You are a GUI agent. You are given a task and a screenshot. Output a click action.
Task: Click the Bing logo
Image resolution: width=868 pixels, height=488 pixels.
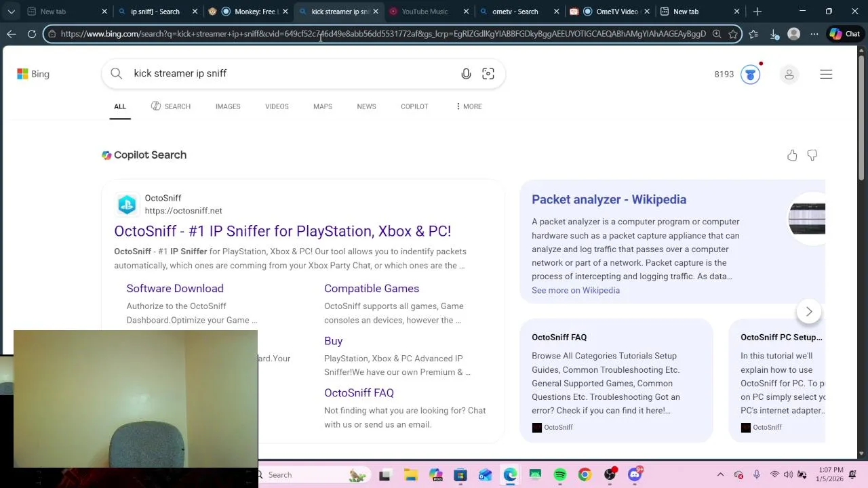[x=33, y=74]
